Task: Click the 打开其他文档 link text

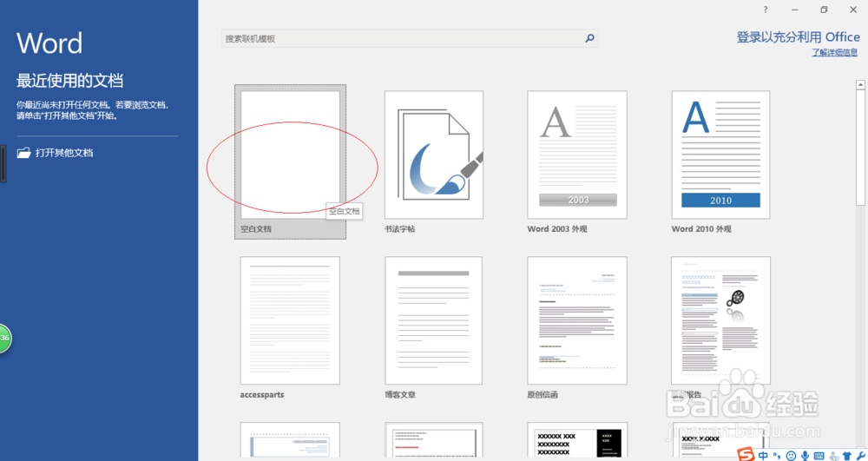Action: tap(64, 153)
